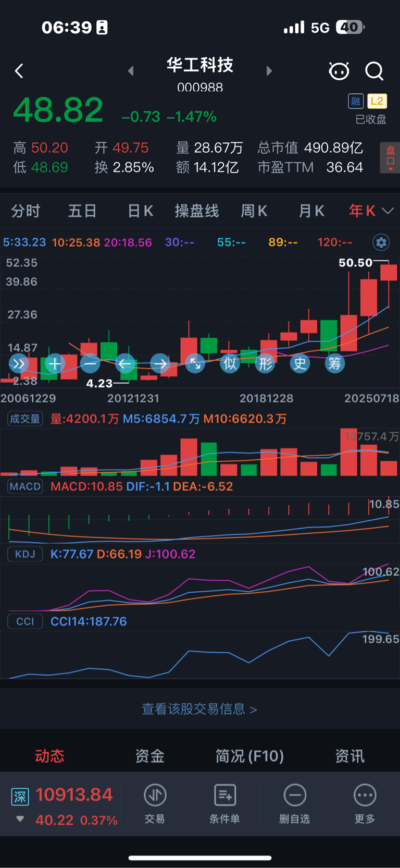The image size is (400, 868).
Task: Tap the stock name 华工科技
Action: tap(200, 65)
